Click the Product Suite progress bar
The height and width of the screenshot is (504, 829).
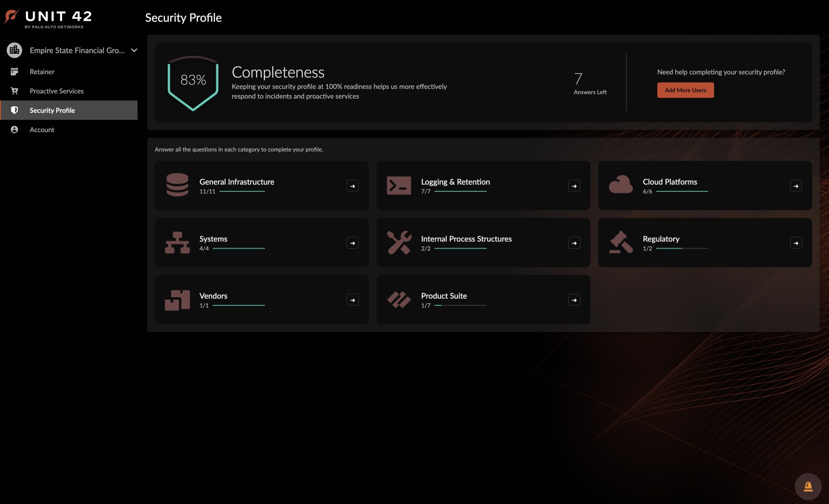(x=460, y=305)
